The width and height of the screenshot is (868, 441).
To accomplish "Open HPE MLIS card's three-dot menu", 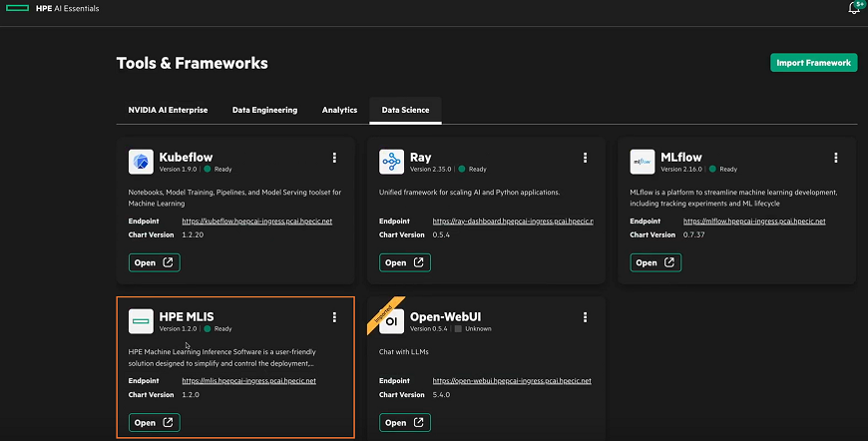I will 334,317.
